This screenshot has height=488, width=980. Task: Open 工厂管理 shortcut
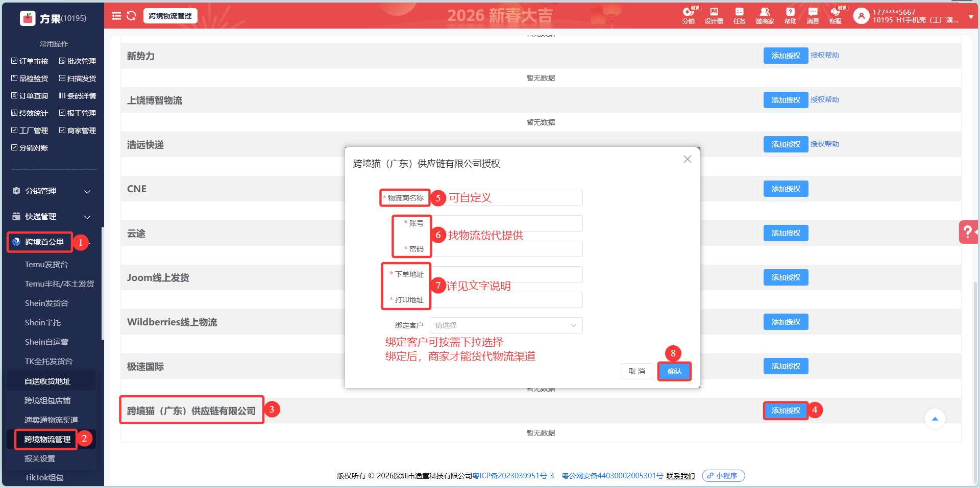(x=30, y=131)
